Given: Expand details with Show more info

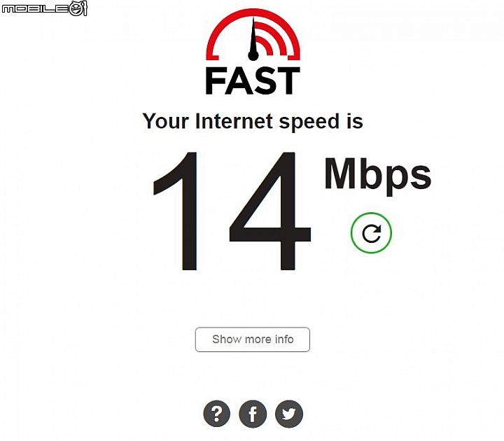Looking at the screenshot, I should point(253,339).
